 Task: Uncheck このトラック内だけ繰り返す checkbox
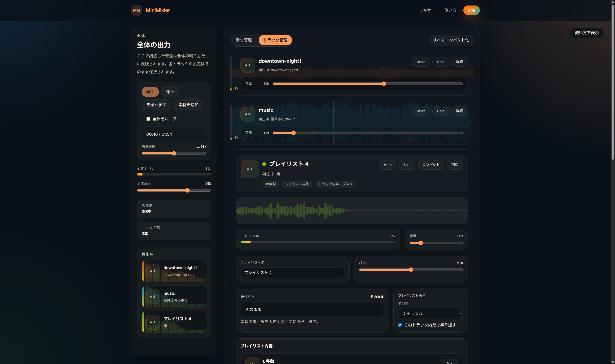[x=400, y=325]
